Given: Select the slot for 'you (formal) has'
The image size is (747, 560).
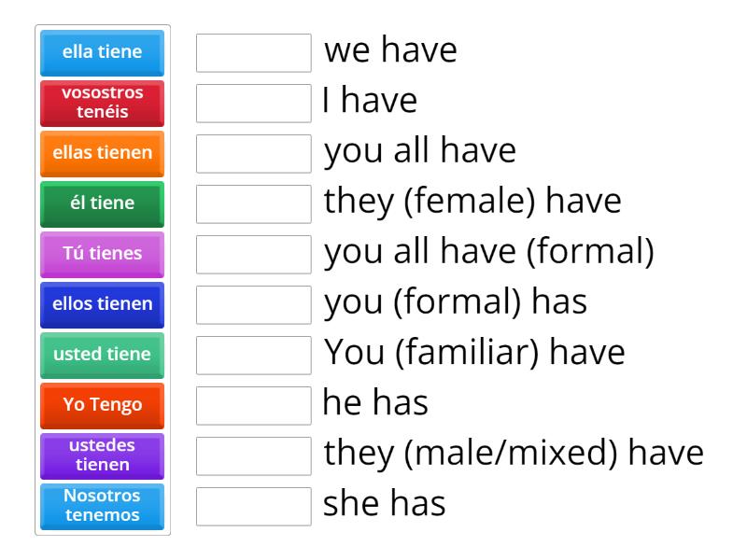Looking at the screenshot, I should tap(254, 305).
